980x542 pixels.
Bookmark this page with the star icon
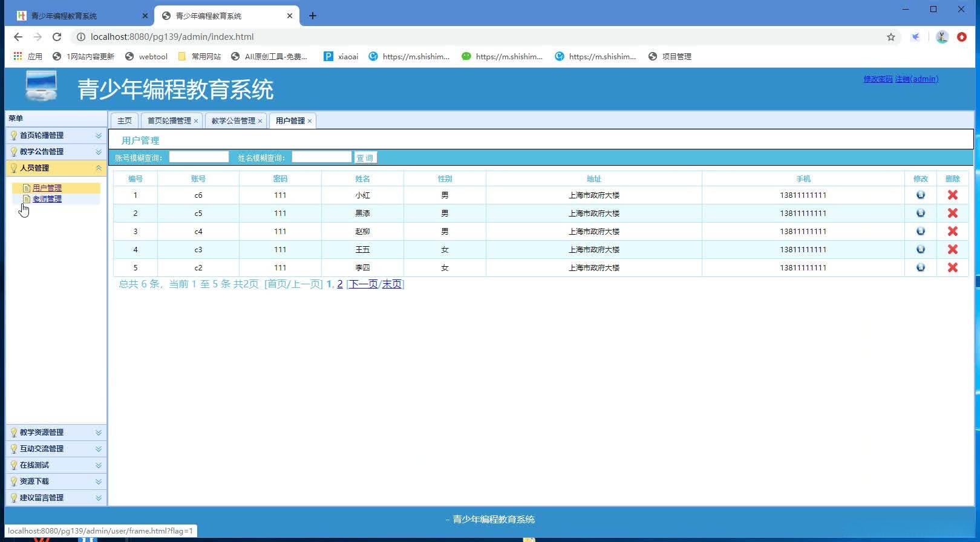(890, 37)
